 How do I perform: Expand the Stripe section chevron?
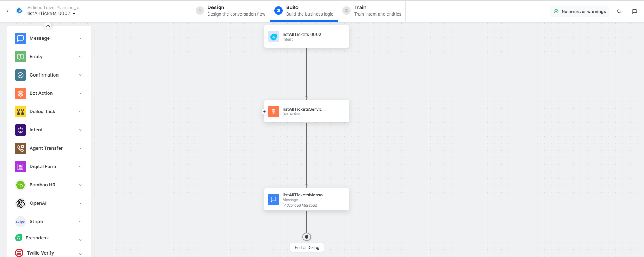coord(80,222)
